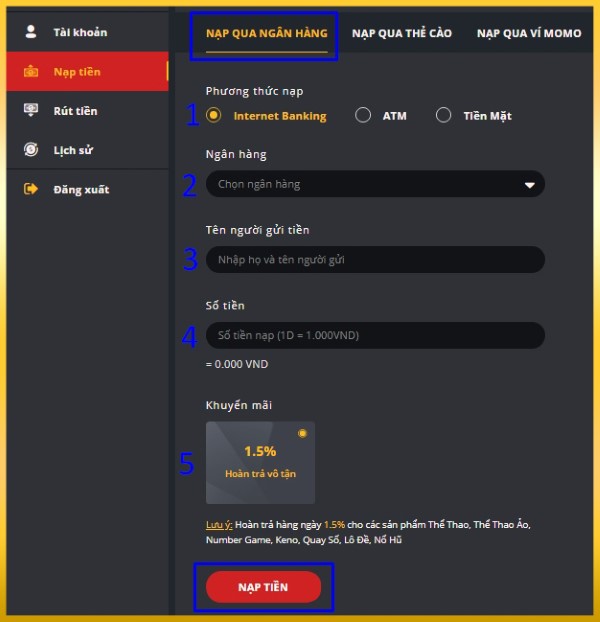Click the Nạp tiền deposit icon
The width and height of the screenshot is (600, 622).
[x=31, y=72]
